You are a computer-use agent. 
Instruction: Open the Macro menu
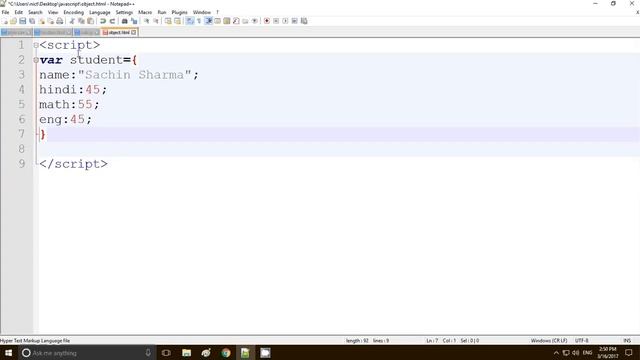pyautogui.click(x=145, y=12)
